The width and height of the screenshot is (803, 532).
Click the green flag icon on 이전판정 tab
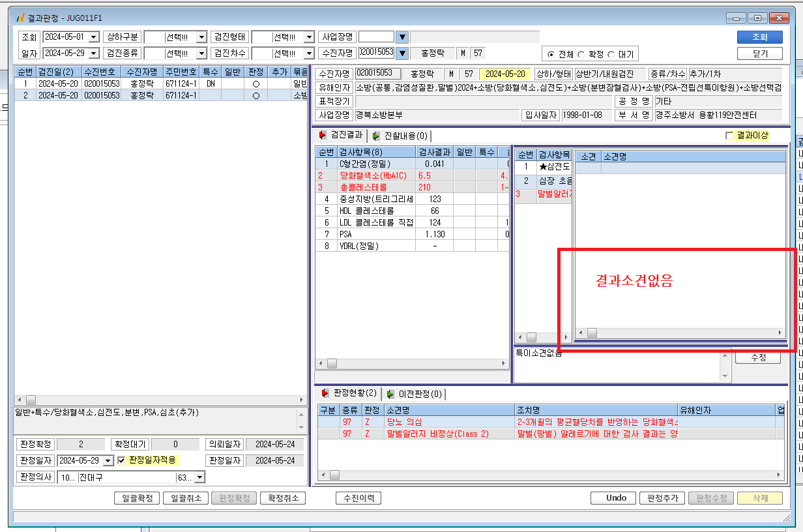390,394
